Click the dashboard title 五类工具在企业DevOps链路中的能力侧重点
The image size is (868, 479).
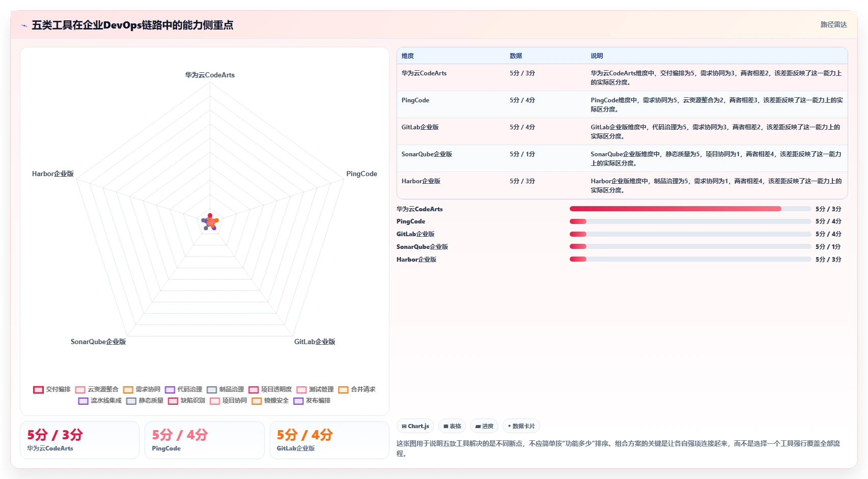click(x=132, y=25)
